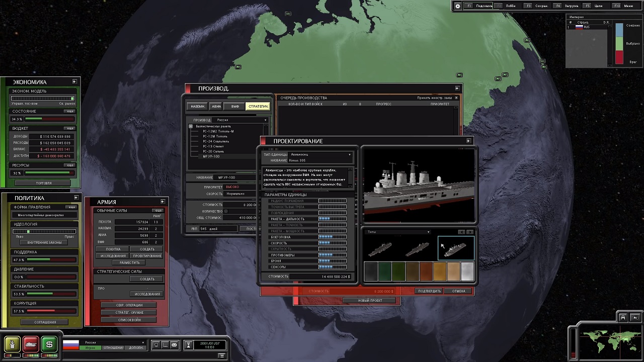Click the first icon left of the envelope

[x=165, y=345]
